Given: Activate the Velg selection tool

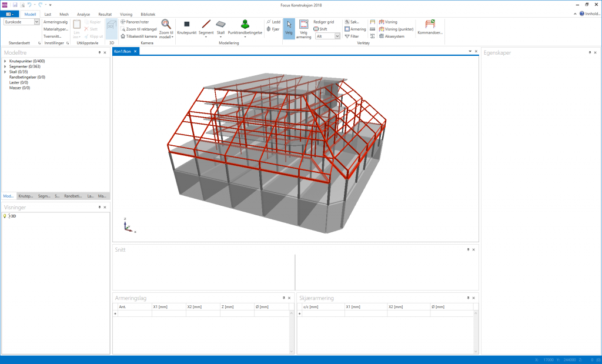Looking at the screenshot, I should 289,29.
